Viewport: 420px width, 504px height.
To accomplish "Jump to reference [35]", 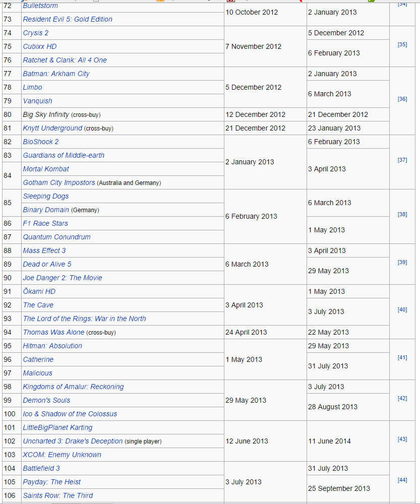I will coord(402,45).
